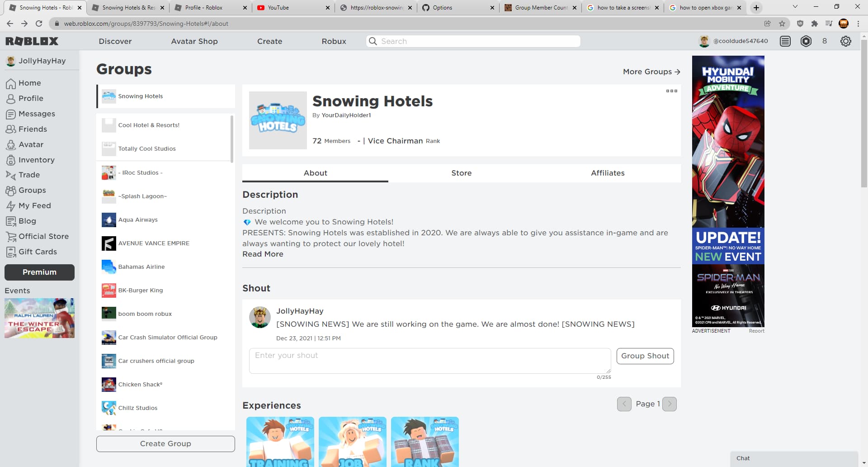The image size is (868, 467).
Task: Open the Discover menu
Action: click(x=115, y=41)
